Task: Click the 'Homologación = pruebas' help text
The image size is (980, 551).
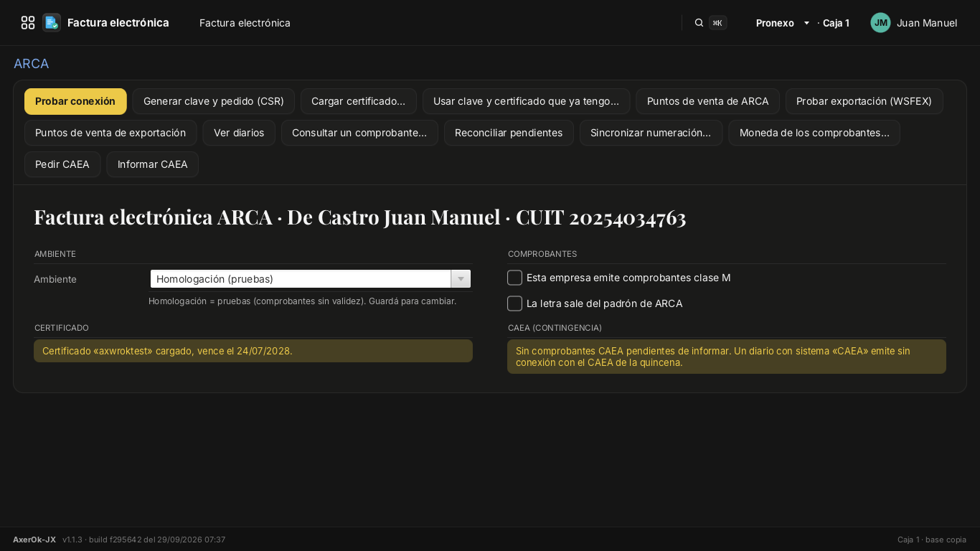Action: tap(302, 301)
